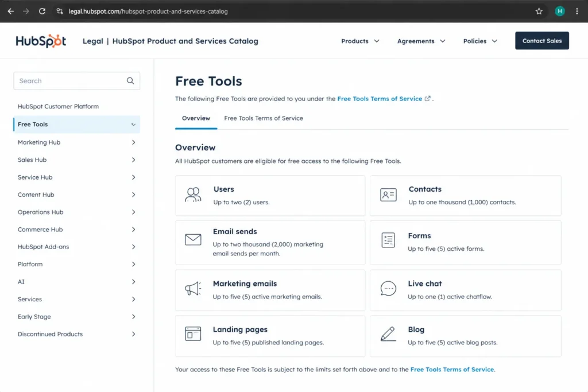Click the Email sends envelope icon

[x=193, y=239]
